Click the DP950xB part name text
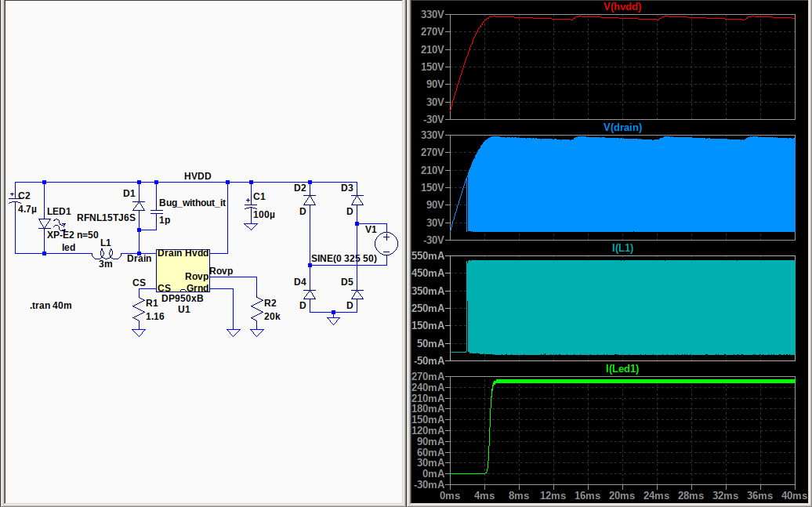The height and width of the screenshot is (507, 812). click(183, 299)
